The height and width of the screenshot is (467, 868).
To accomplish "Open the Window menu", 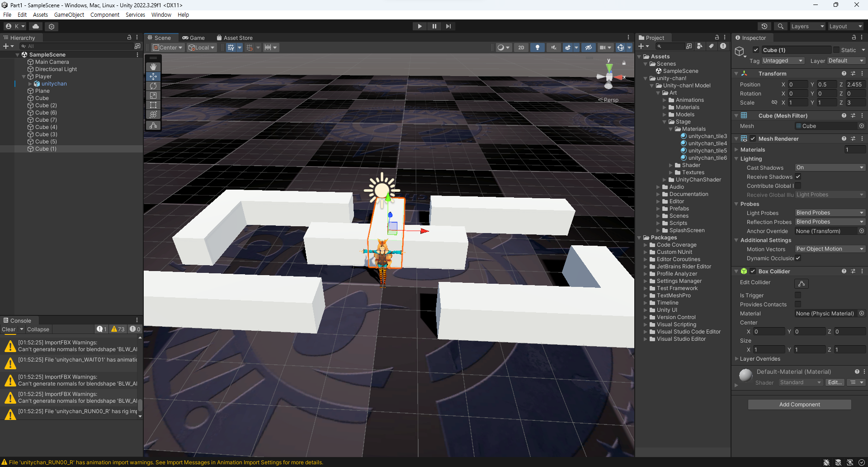I will tap(161, 14).
